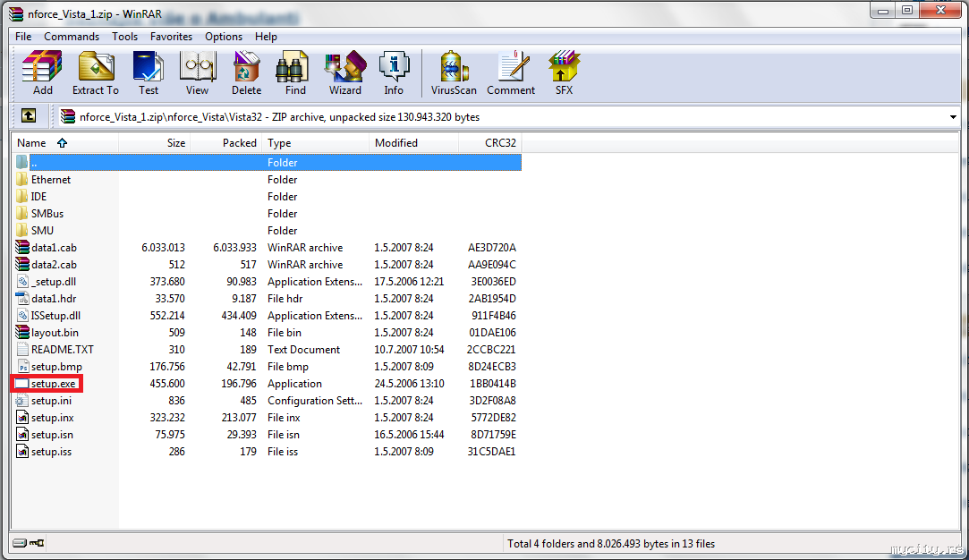This screenshot has width=969, height=560.
Task: Click the drive icon in status bar
Action: click(x=20, y=543)
